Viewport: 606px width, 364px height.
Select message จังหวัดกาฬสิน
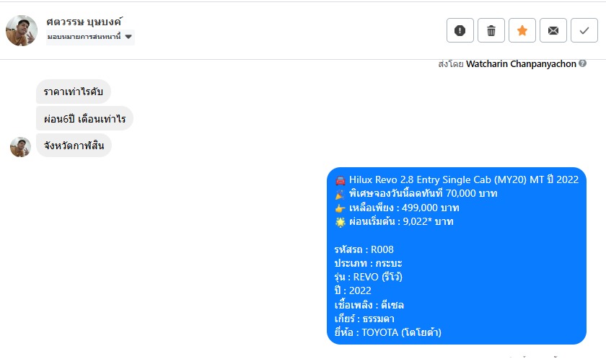click(x=74, y=146)
